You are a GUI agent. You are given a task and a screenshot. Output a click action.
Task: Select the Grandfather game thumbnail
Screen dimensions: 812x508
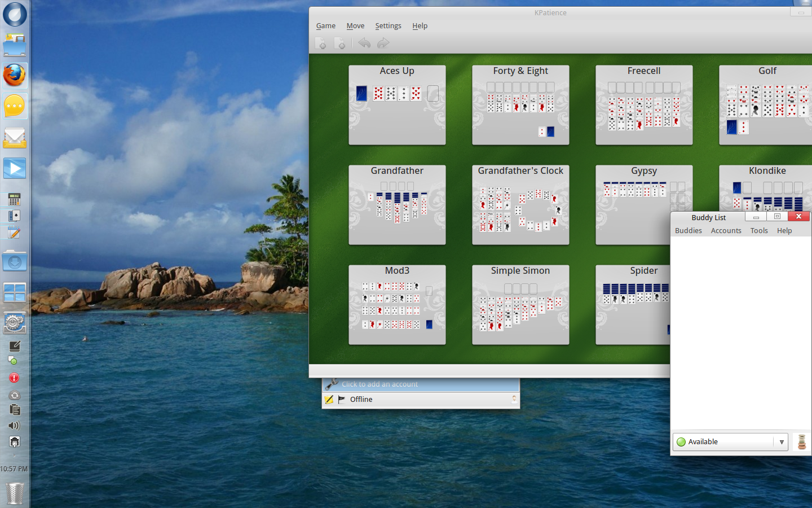(x=397, y=205)
